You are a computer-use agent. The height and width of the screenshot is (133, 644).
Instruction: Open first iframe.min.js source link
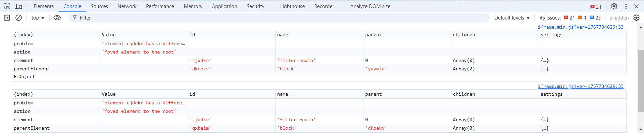(x=581, y=27)
